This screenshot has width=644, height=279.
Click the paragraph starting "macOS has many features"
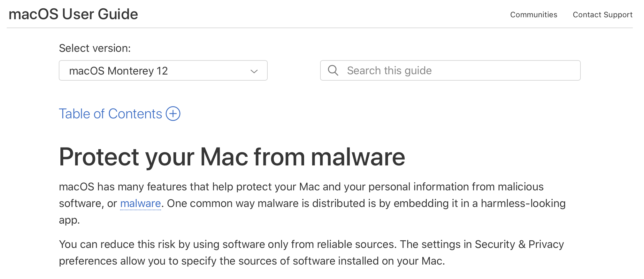point(301,187)
